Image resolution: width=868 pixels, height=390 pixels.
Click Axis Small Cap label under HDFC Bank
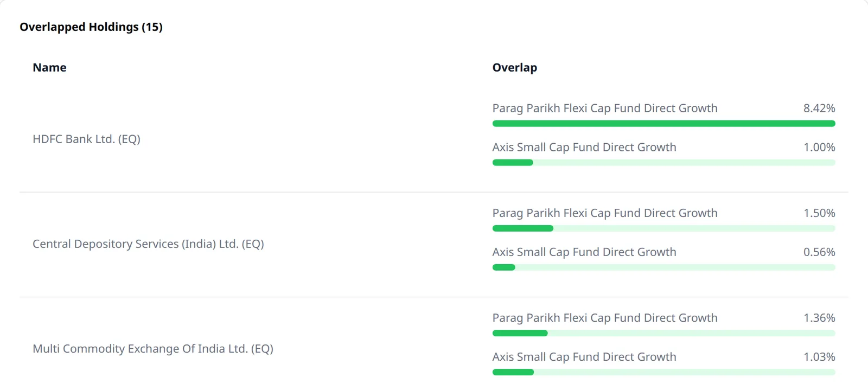(x=584, y=148)
